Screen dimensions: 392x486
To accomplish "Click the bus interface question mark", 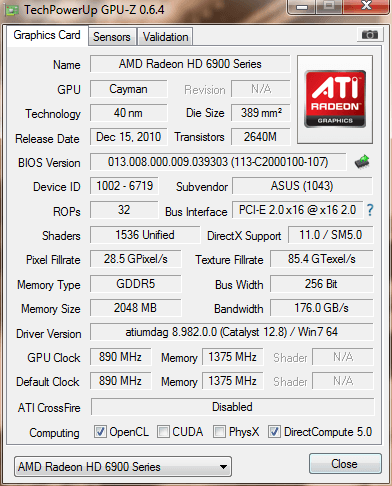I will (370, 210).
